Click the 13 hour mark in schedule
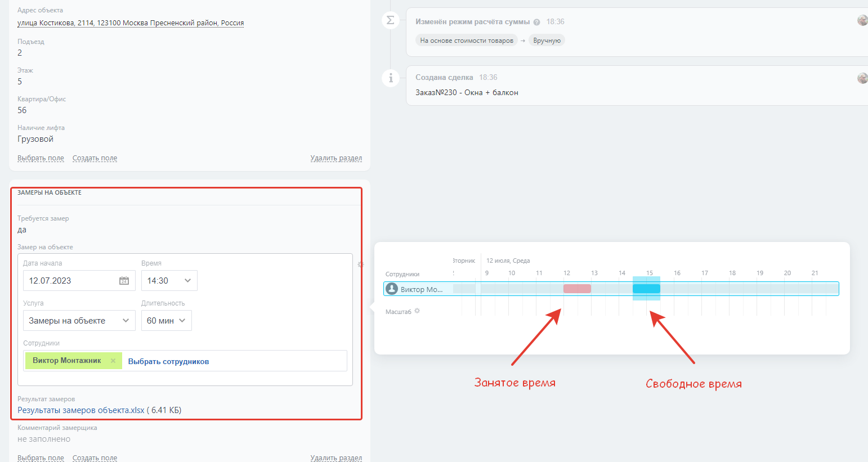The image size is (868, 462). point(594,273)
